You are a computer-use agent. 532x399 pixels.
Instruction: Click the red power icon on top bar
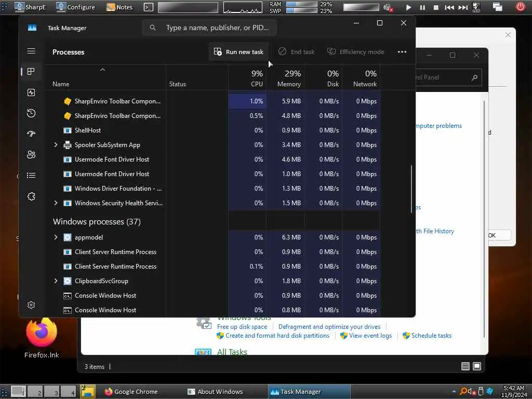point(521,7)
